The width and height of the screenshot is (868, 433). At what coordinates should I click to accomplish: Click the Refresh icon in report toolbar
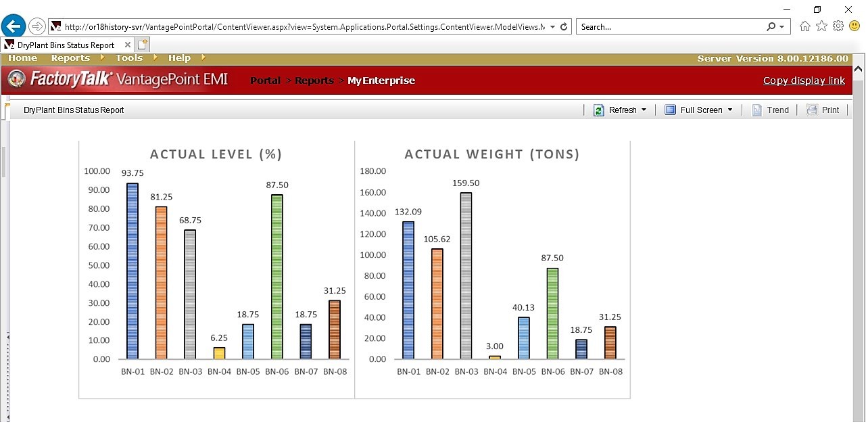click(x=598, y=110)
